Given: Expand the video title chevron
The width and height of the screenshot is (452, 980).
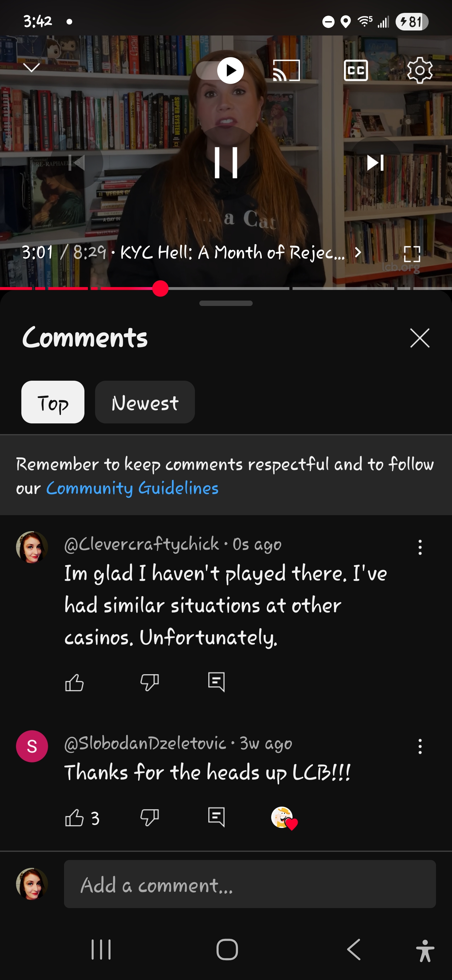Looking at the screenshot, I should [357, 252].
